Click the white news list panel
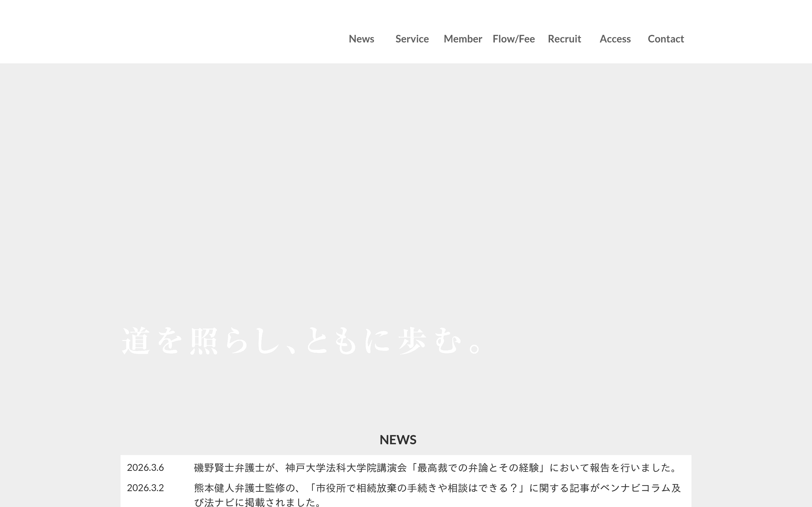Screen dimensions: 812x507 [x=398, y=479]
